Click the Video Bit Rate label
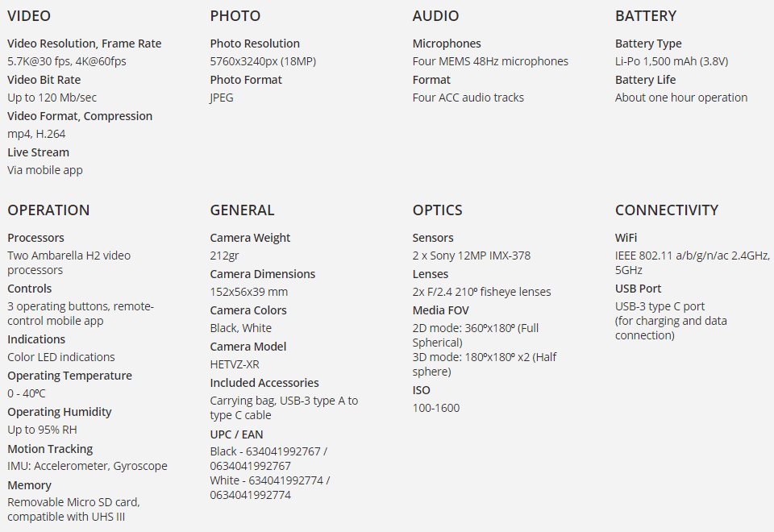The width and height of the screenshot is (774, 532). pos(44,80)
